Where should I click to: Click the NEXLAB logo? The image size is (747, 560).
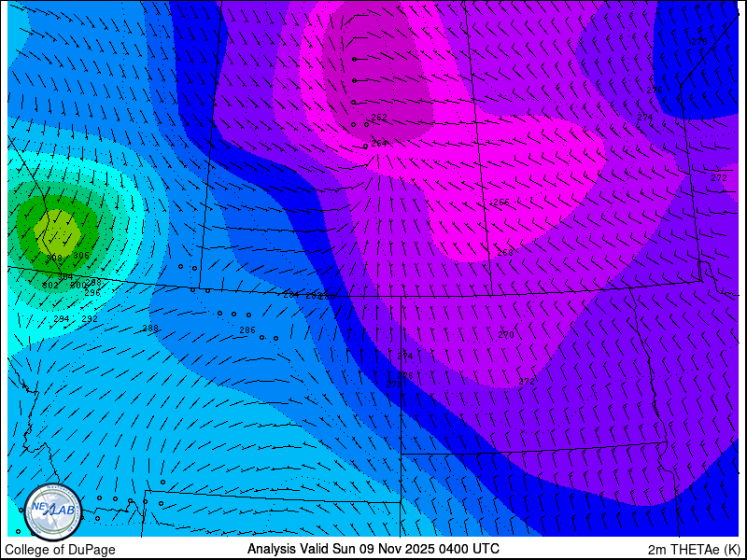coord(53,512)
